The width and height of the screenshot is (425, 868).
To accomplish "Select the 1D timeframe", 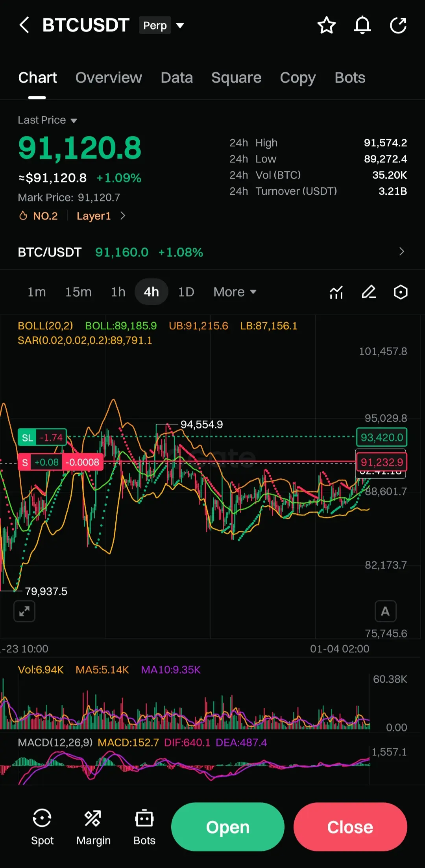I will (186, 292).
